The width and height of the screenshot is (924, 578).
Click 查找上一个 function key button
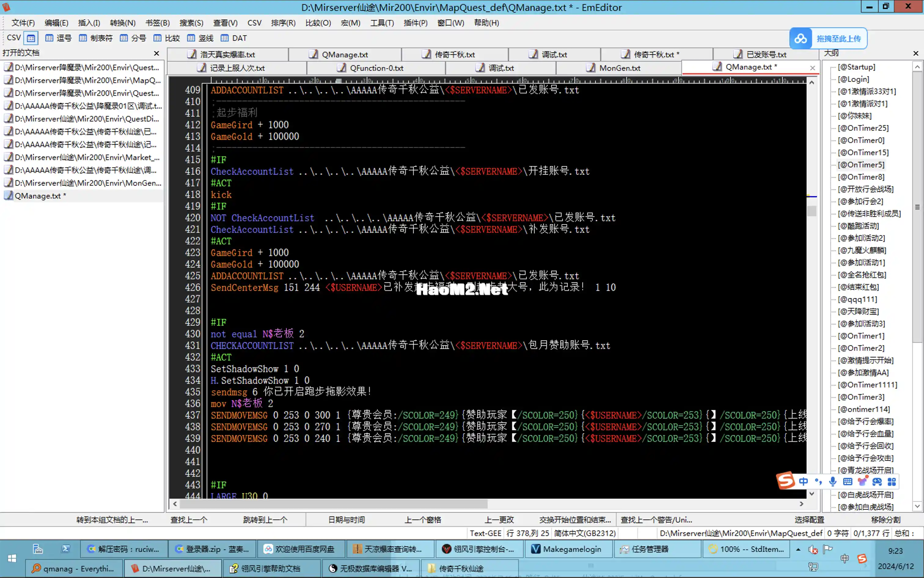[189, 520]
